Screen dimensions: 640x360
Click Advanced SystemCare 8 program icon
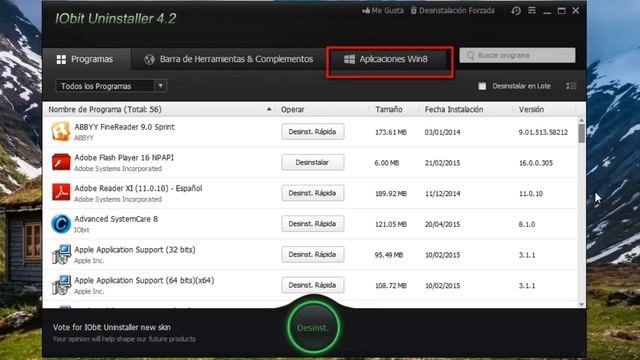pyautogui.click(x=61, y=224)
